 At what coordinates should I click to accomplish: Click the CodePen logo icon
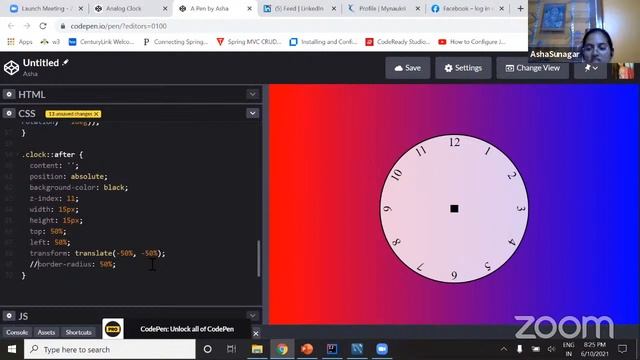point(11,68)
